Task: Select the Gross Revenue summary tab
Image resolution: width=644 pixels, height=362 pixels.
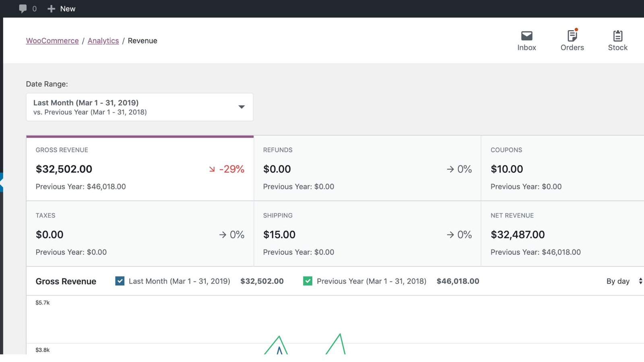Action: point(140,168)
